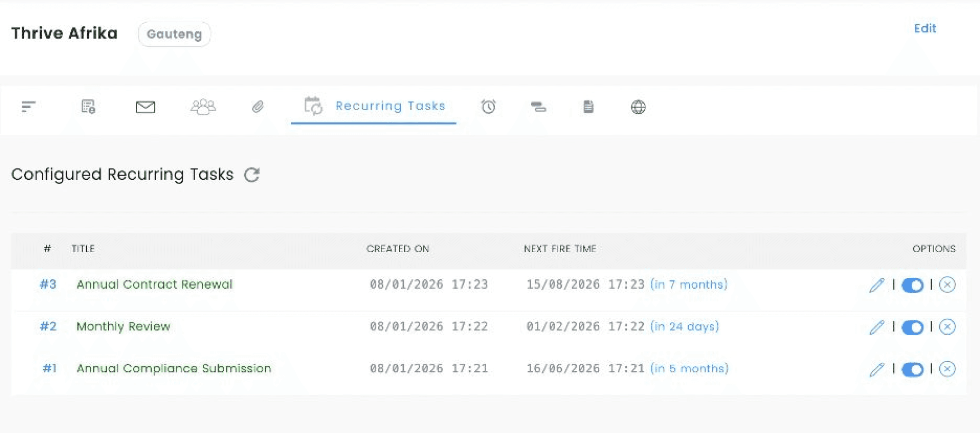Click next fire time 15/08/2026 17:23
Viewport: 980px width, 433px height.
[x=585, y=284]
